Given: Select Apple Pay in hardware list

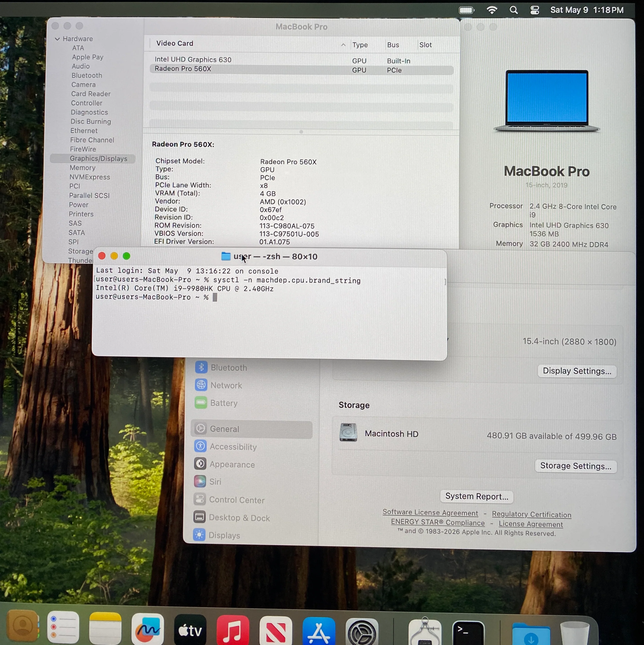Looking at the screenshot, I should 88,57.
